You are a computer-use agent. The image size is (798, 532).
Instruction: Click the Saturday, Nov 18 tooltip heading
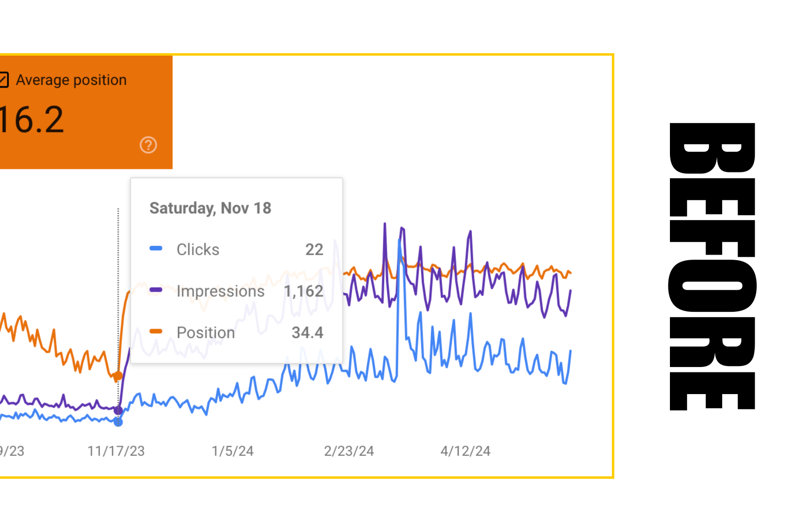[210, 208]
